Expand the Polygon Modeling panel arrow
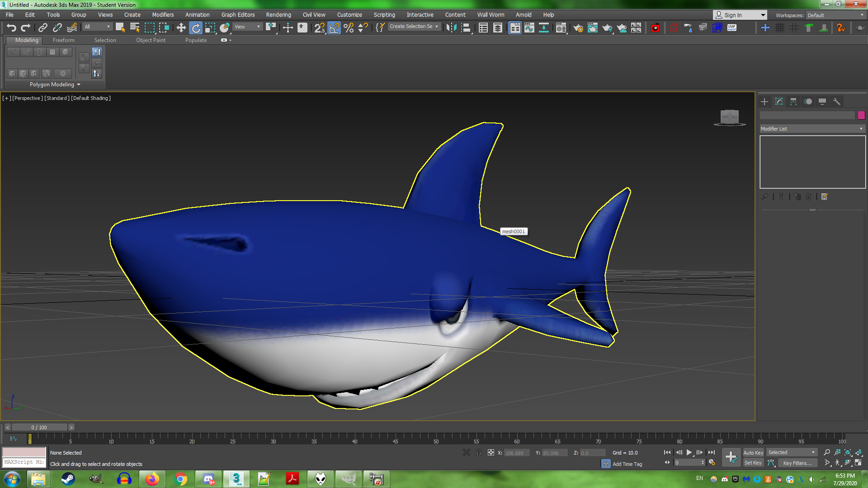868x488 pixels. click(x=79, y=84)
